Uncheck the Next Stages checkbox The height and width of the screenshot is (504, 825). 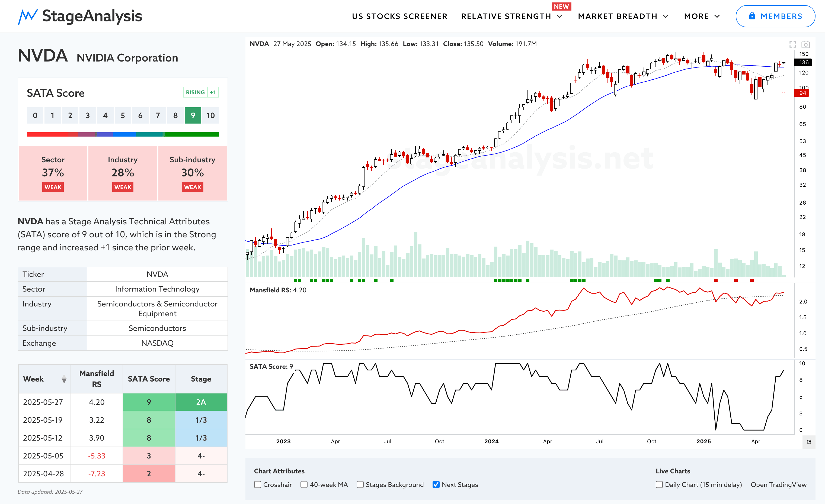436,484
